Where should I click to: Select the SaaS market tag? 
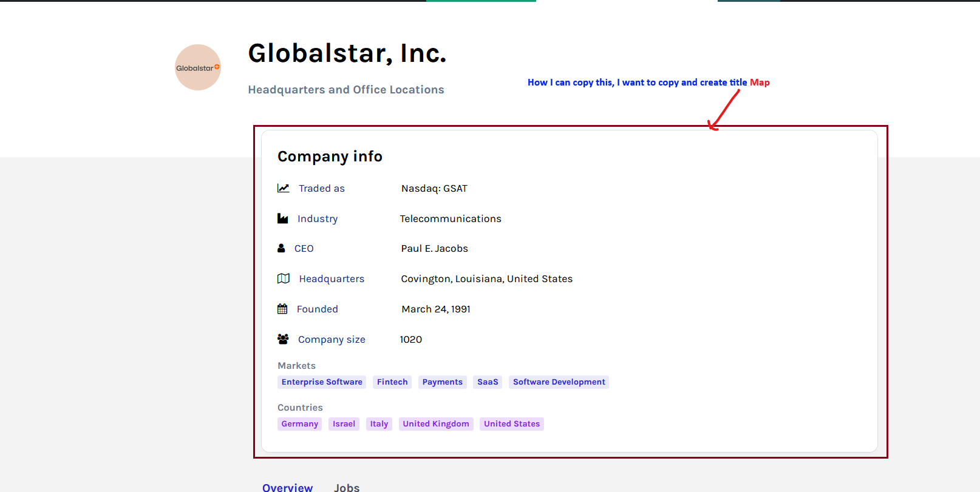pyautogui.click(x=488, y=382)
